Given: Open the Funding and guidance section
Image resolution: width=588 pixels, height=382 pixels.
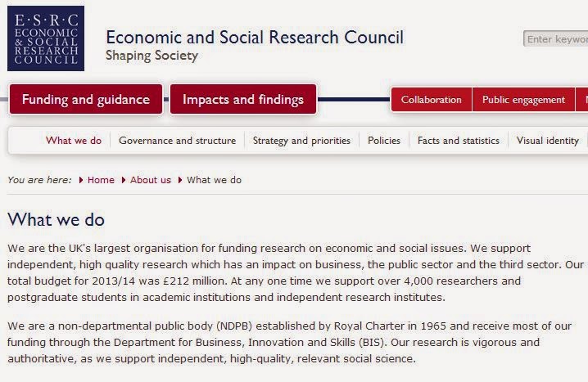Looking at the screenshot, I should (85, 100).
